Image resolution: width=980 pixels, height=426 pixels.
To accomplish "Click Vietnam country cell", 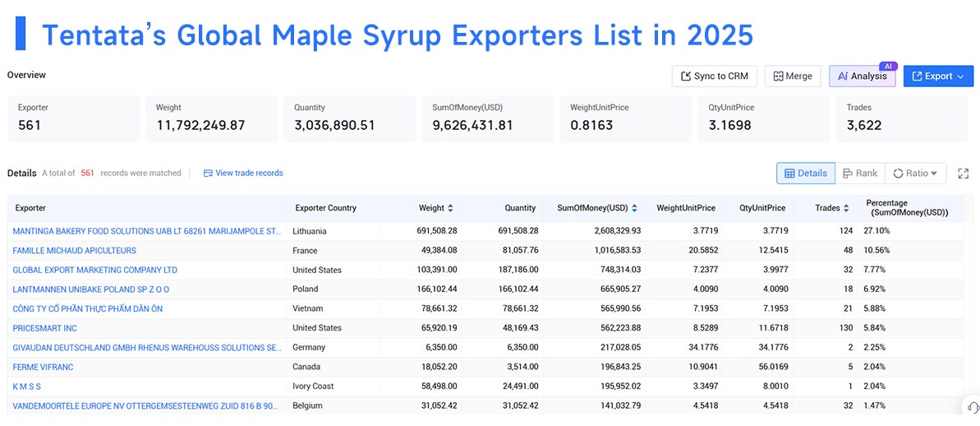I will [x=307, y=308].
